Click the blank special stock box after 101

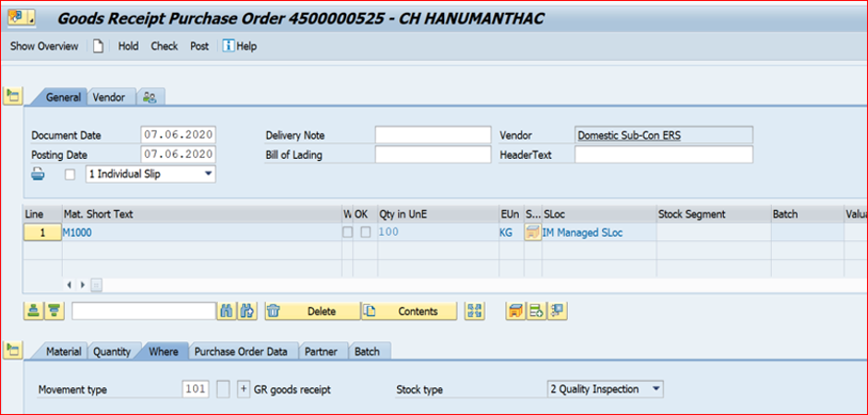pyautogui.click(x=223, y=389)
